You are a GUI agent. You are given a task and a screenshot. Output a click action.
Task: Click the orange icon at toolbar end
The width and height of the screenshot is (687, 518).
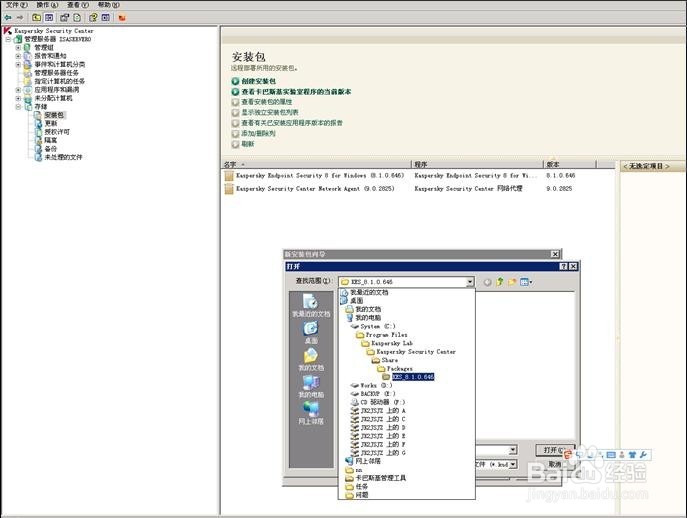122,18
